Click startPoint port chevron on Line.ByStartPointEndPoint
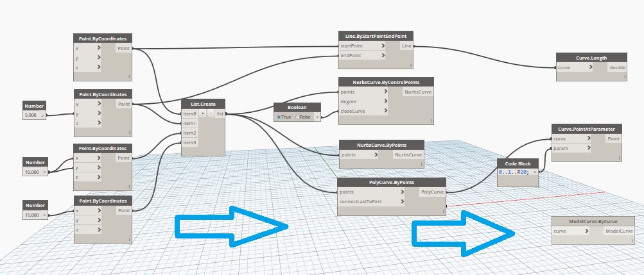644x275 pixels. click(384, 46)
